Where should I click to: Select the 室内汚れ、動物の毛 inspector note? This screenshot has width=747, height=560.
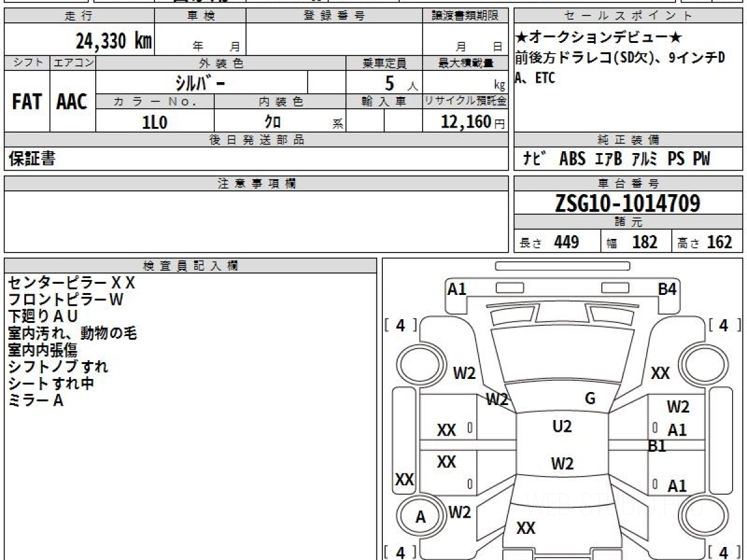tap(72, 333)
